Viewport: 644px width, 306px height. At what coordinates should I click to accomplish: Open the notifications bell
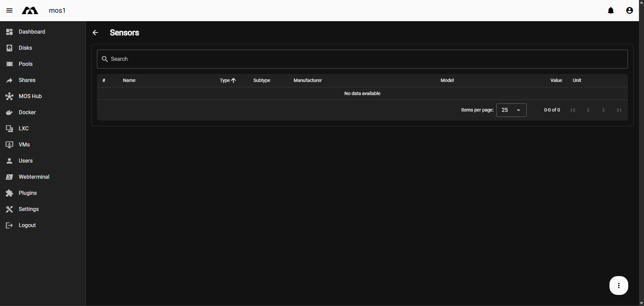click(610, 10)
